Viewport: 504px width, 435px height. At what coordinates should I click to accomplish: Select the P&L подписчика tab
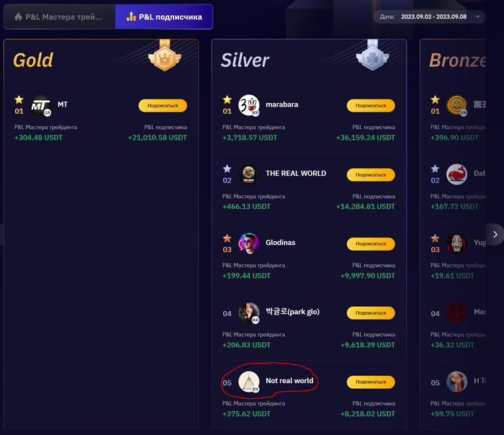pyautogui.click(x=164, y=17)
